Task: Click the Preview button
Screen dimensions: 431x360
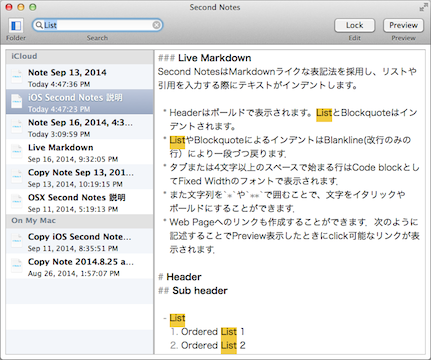Action: (x=403, y=25)
